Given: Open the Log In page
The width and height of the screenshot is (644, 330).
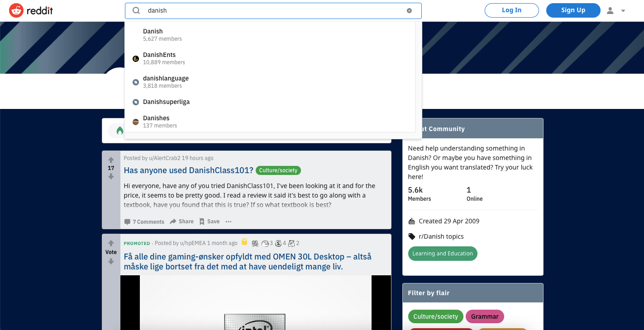Looking at the screenshot, I should [x=512, y=10].
